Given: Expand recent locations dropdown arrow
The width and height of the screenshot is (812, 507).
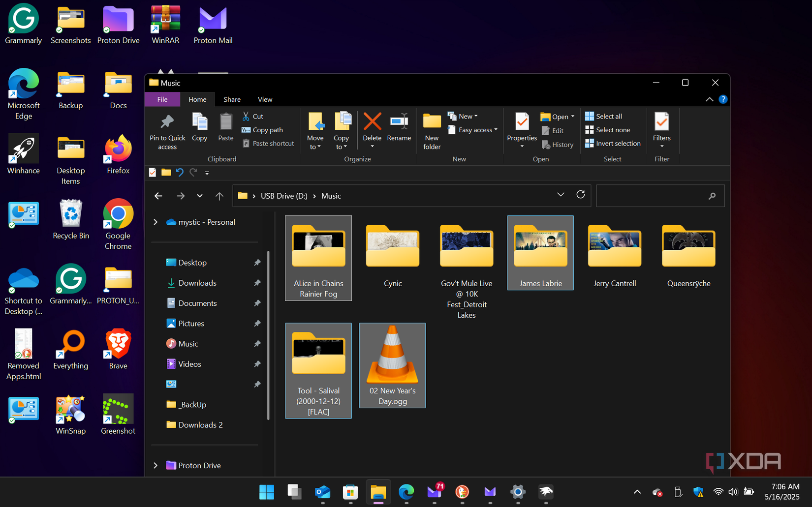Looking at the screenshot, I should (200, 196).
